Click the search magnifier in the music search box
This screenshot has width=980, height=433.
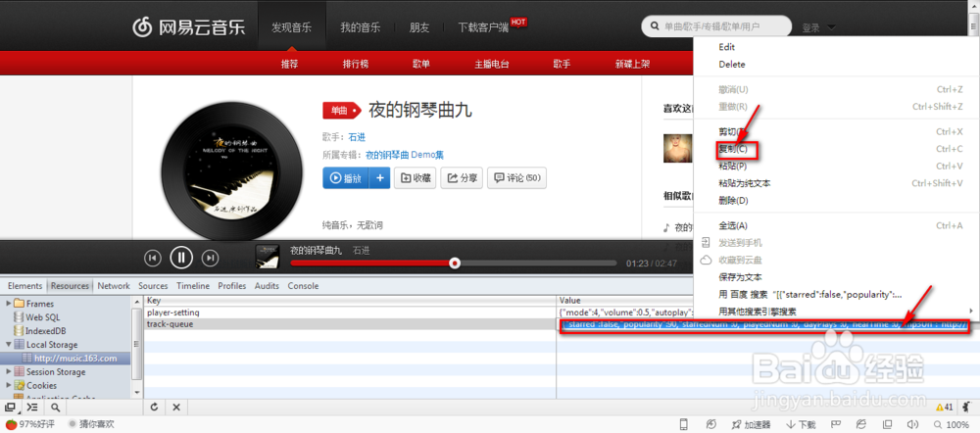pos(655,26)
